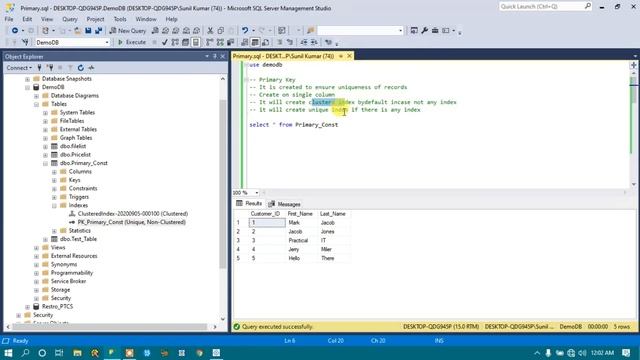This screenshot has height=360, width=640.
Task: Click the Parse query checkmark icon
Action: pos(164,42)
